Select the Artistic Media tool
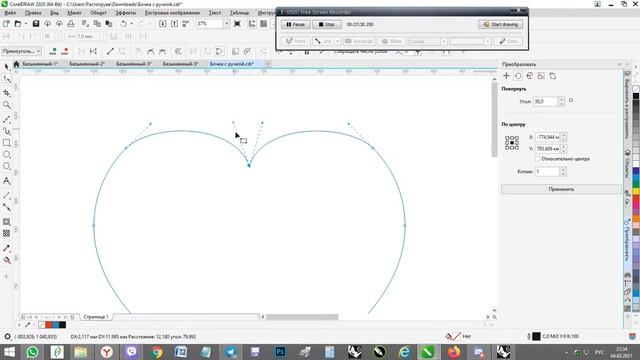 coord(7,131)
